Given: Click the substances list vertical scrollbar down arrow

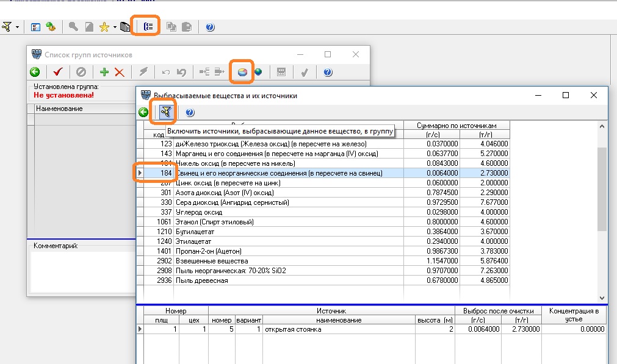Looking at the screenshot, I should tap(602, 298).
